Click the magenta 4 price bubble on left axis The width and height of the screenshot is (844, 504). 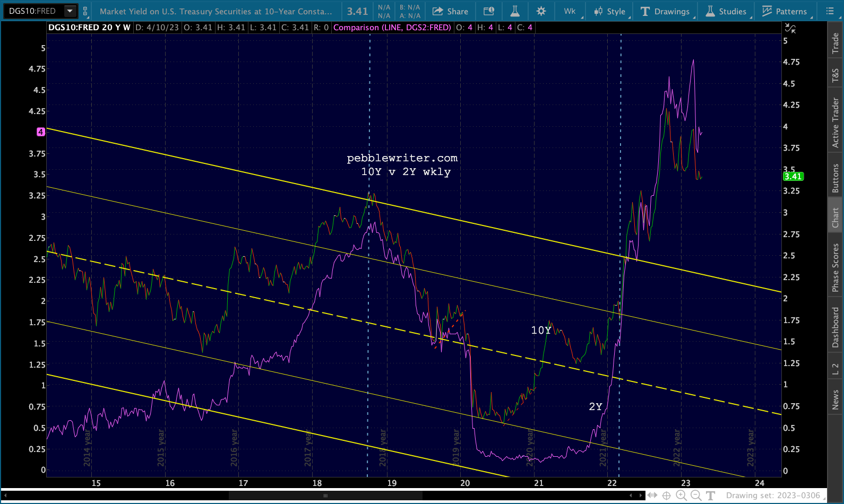tap(41, 132)
